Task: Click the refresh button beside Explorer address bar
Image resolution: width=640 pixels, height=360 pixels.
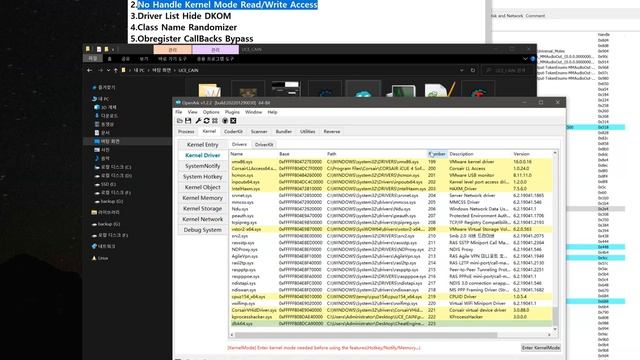Action: click(473, 70)
